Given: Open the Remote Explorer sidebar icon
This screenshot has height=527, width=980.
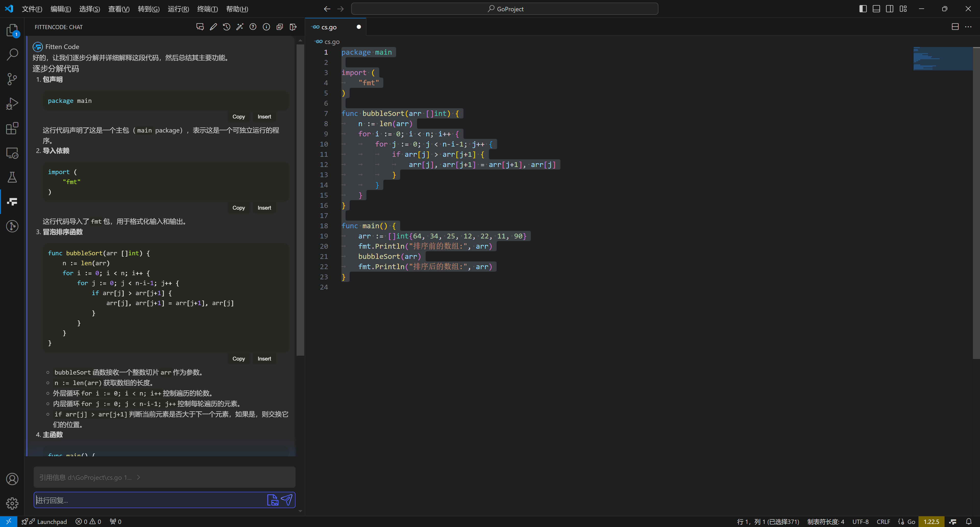Looking at the screenshot, I should pos(12,153).
